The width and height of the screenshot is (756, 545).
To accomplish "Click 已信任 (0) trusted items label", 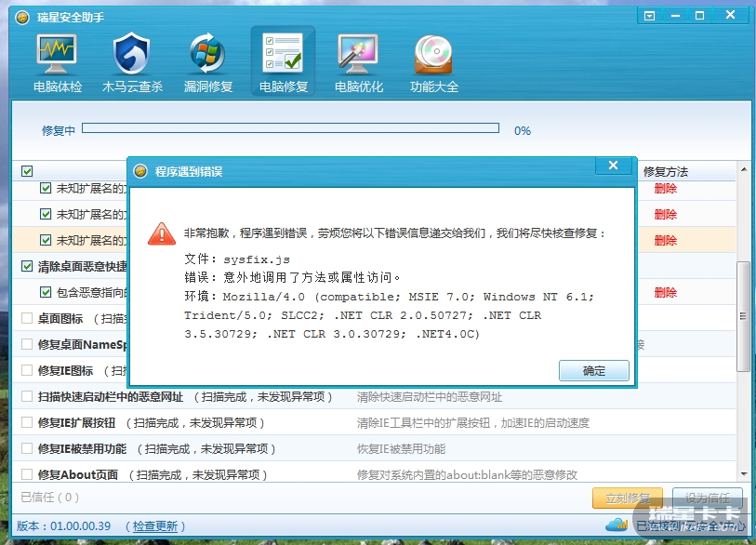I will click(x=49, y=498).
